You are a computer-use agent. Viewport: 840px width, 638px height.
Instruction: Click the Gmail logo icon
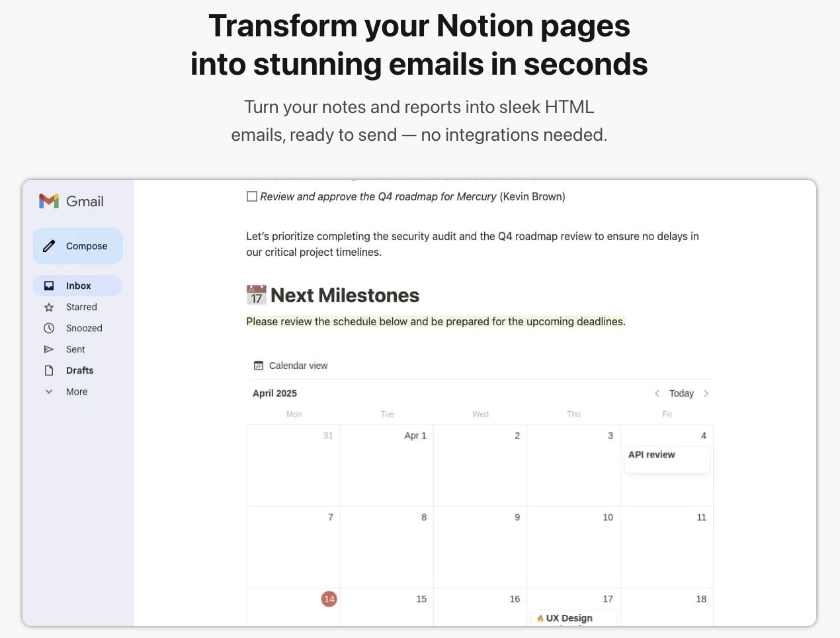click(49, 201)
